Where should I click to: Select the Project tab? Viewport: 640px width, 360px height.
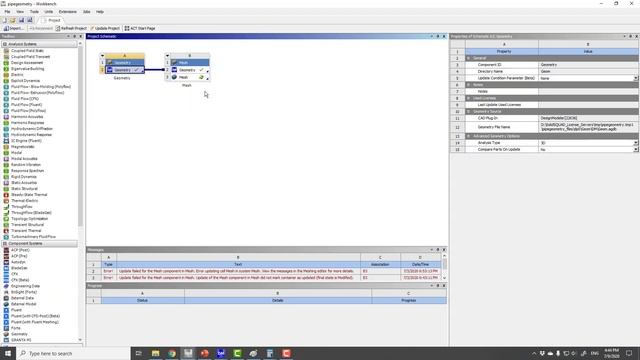pyautogui.click(x=52, y=20)
